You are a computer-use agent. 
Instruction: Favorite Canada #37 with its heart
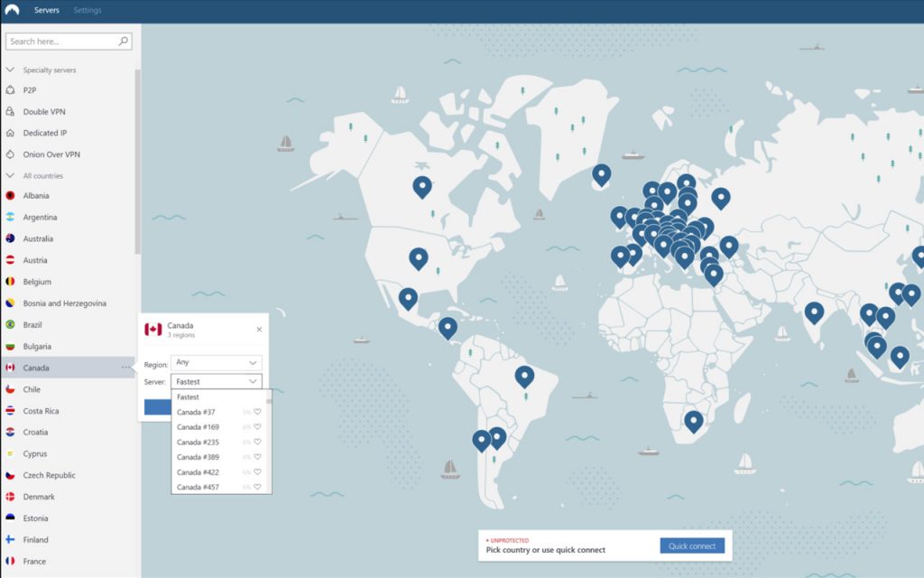(x=257, y=412)
